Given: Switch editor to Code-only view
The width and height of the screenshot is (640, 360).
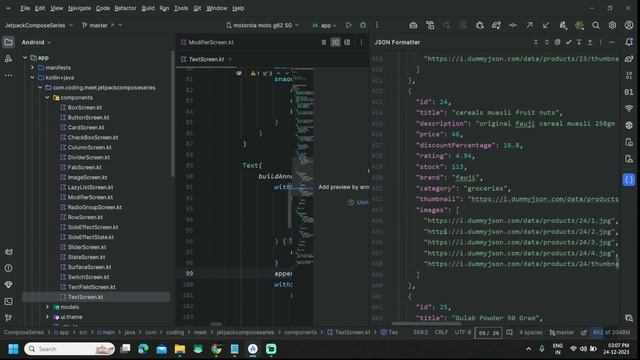Looking at the screenshot, I should point(324,42).
